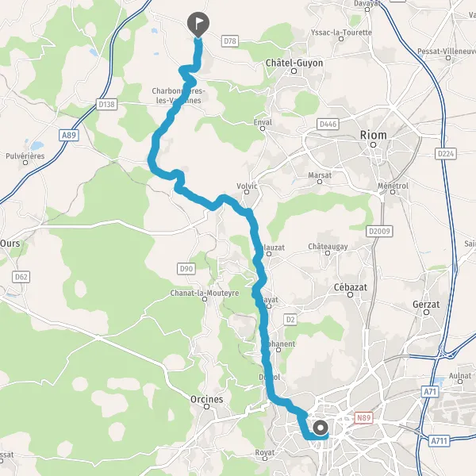Select the D78 road badge
Viewport: 476px width, 476px height.
coord(230,41)
